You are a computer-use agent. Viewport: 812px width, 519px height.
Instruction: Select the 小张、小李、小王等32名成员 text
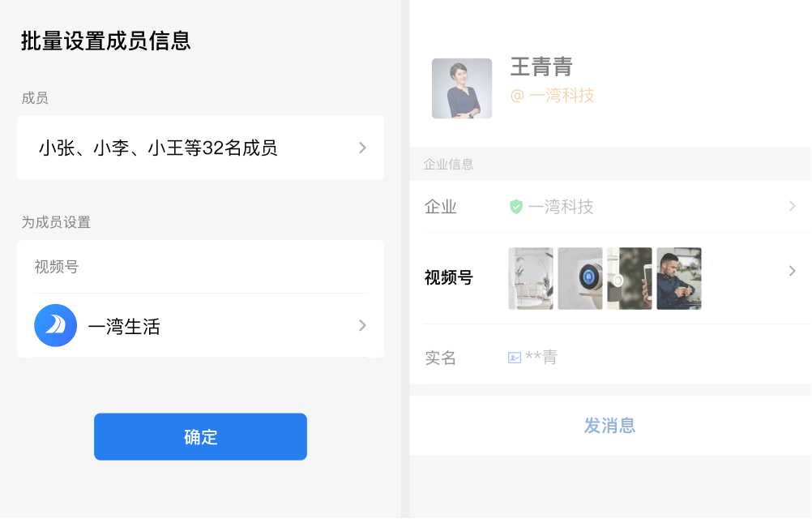tap(158, 148)
